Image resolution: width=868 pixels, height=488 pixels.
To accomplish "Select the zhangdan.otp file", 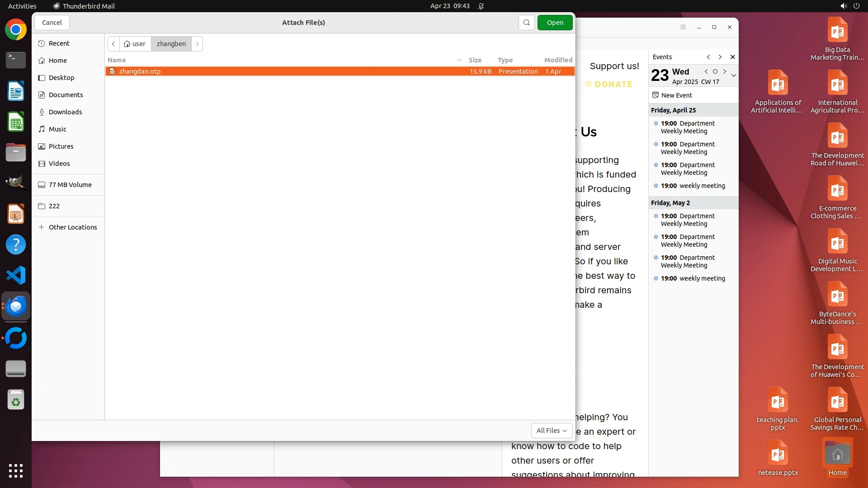I will click(140, 71).
